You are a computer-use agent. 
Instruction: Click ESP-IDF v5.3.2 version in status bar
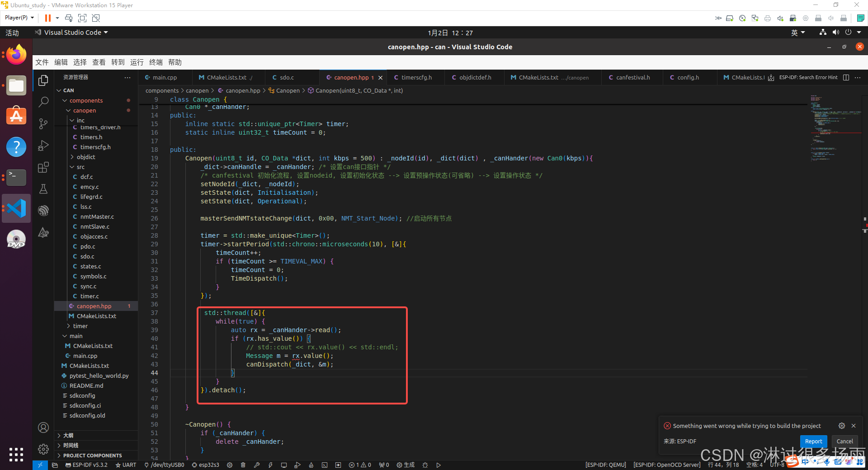87,465
